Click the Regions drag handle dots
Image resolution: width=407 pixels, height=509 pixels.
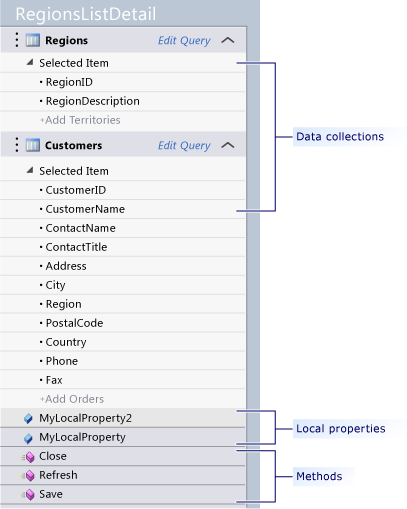pos(17,40)
